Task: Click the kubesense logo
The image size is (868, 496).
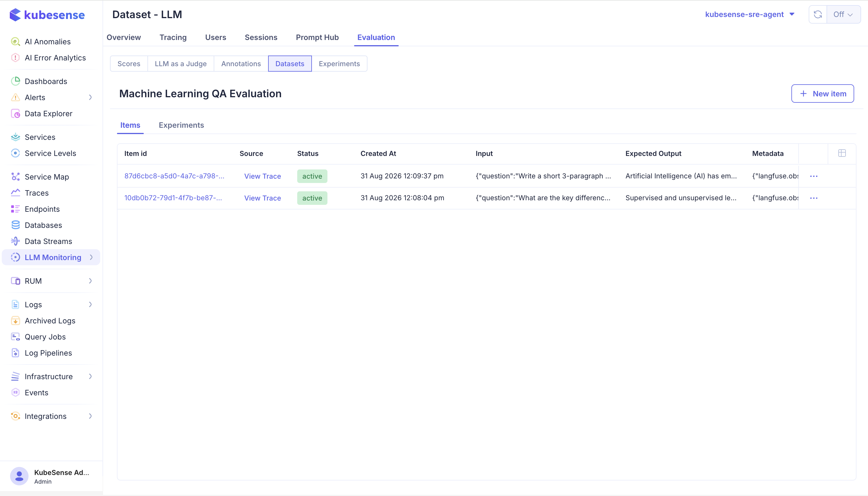Action: (47, 15)
